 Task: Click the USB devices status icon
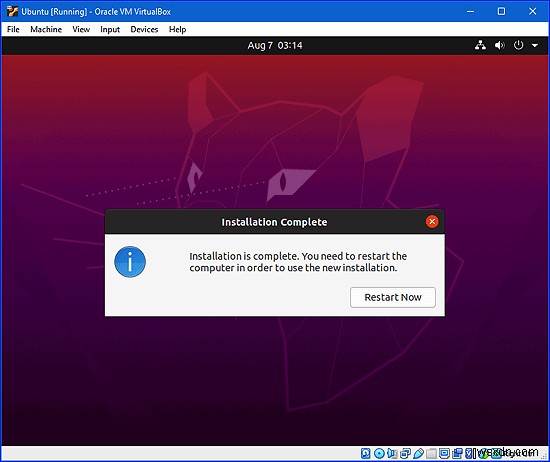click(x=418, y=453)
